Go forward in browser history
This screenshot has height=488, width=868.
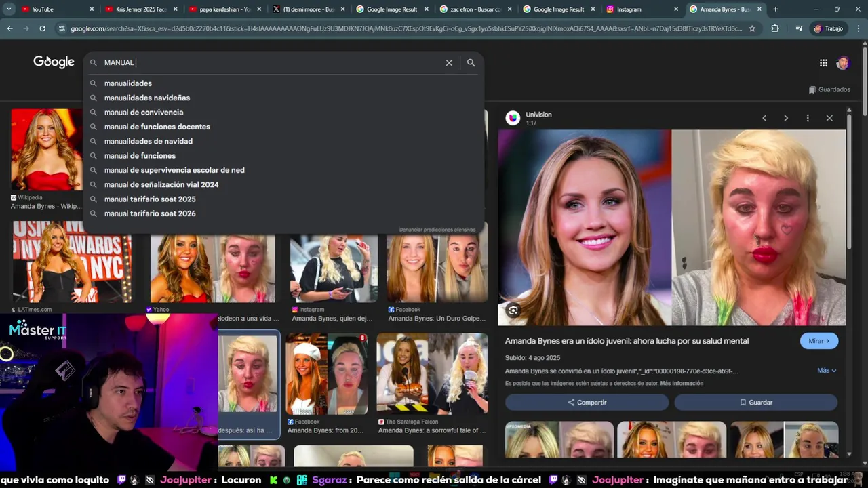(x=26, y=28)
